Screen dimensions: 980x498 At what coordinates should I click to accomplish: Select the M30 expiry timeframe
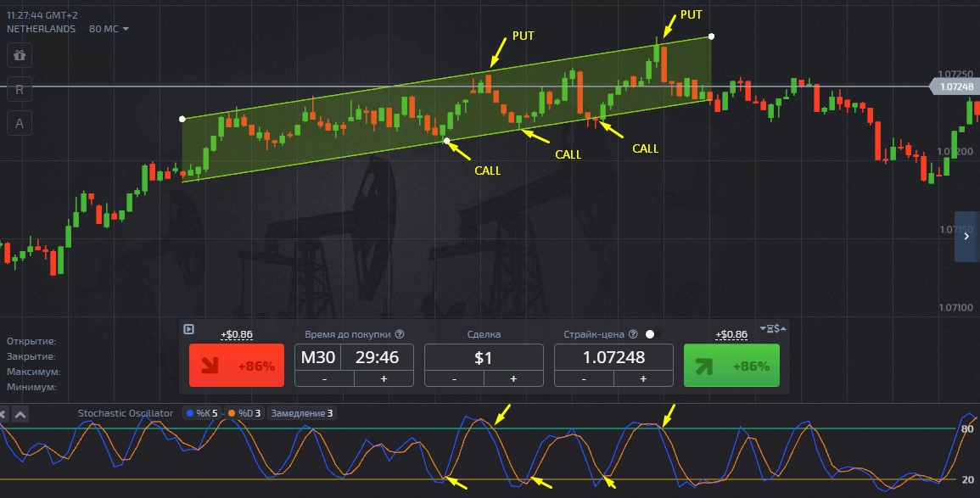[317, 357]
